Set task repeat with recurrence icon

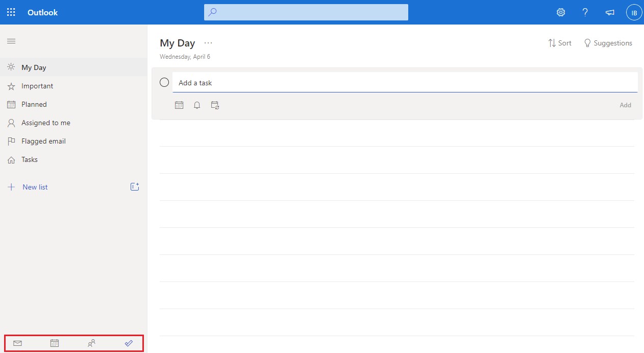(x=215, y=105)
